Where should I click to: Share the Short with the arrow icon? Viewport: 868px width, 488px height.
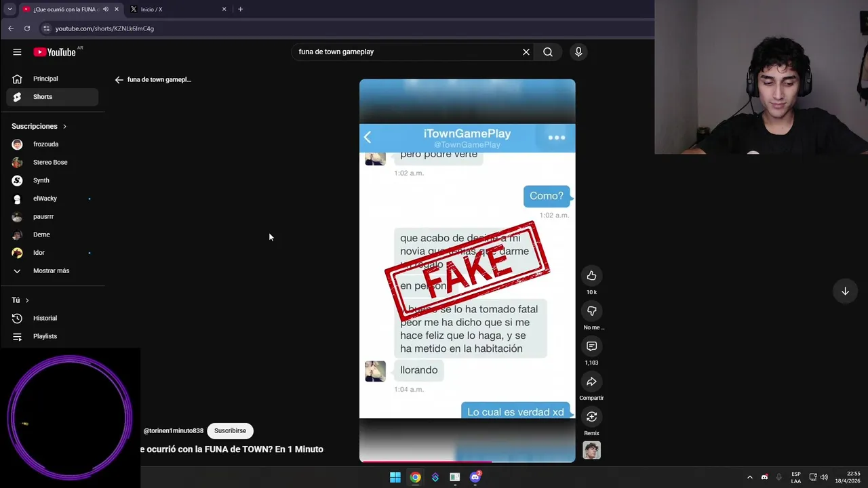pos(591,382)
